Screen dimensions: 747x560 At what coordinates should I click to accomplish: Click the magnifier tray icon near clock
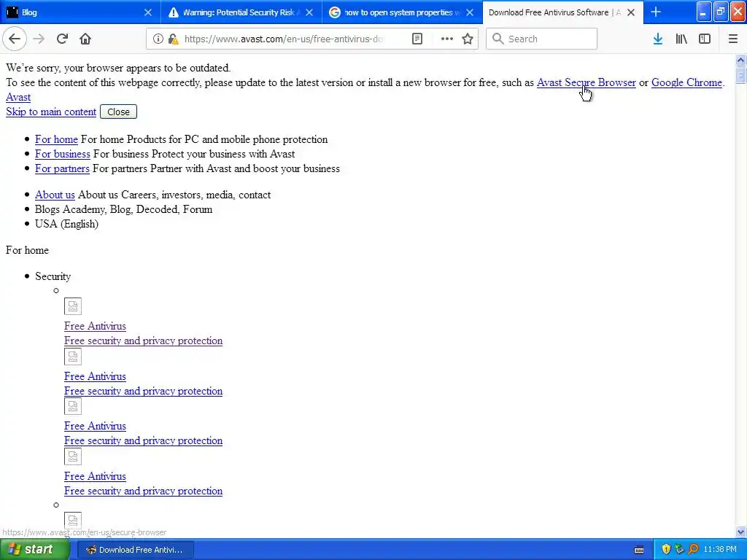pyautogui.click(x=693, y=549)
